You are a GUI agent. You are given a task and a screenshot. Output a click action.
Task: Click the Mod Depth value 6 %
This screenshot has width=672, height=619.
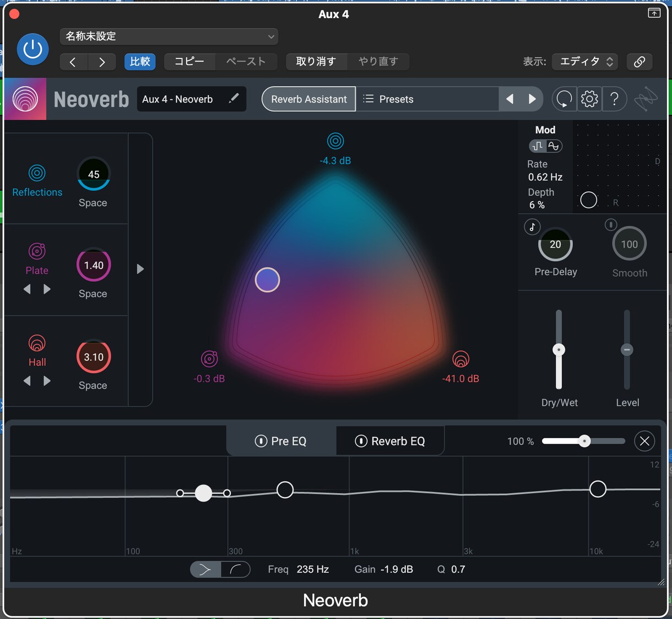[x=537, y=205]
